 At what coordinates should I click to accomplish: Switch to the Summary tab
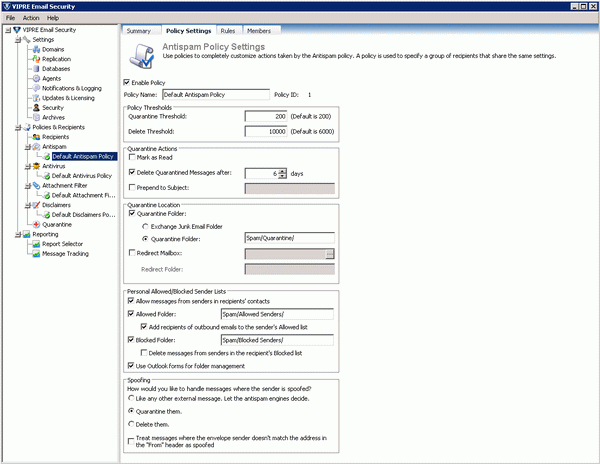139,31
